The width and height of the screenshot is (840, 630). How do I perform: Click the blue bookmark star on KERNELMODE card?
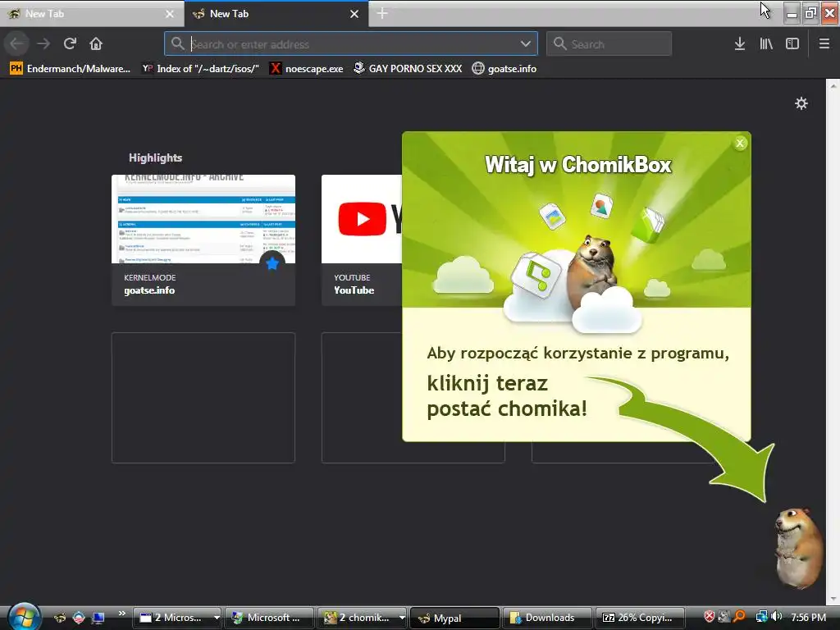[x=272, y=263]
